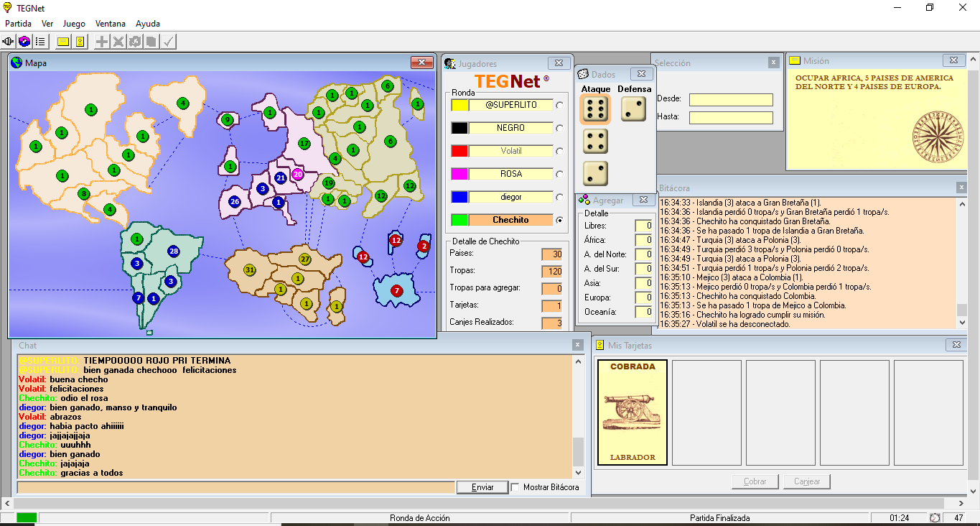Click the Desde input field

[x=731, y=100]
